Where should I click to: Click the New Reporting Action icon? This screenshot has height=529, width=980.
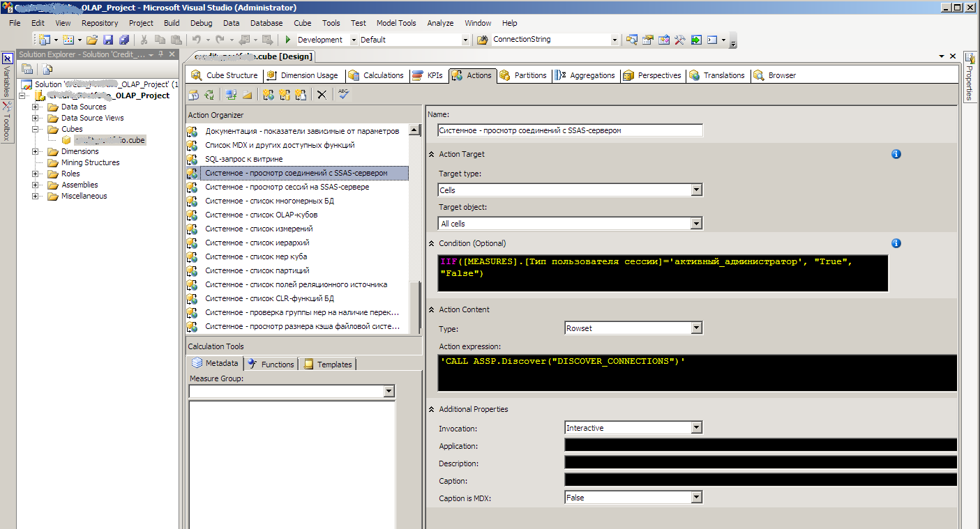click(x=301, y=95)
